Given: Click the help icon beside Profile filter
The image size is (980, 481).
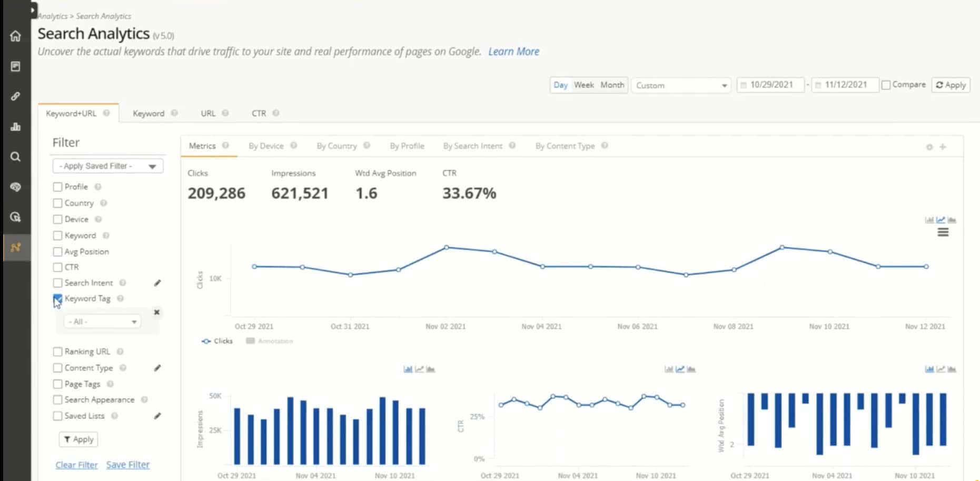Looking at the screenshot, I should pyautogui.click(x=98, y=187).
